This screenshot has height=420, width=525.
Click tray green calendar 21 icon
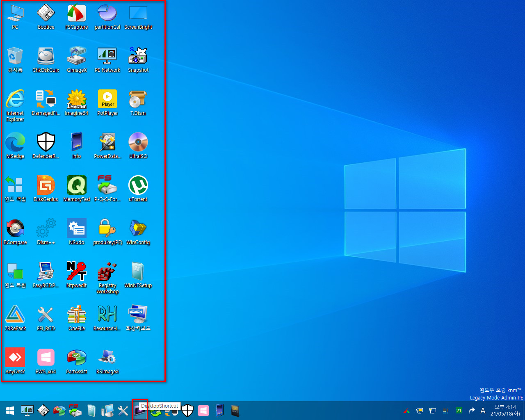[x=459, y=411]
